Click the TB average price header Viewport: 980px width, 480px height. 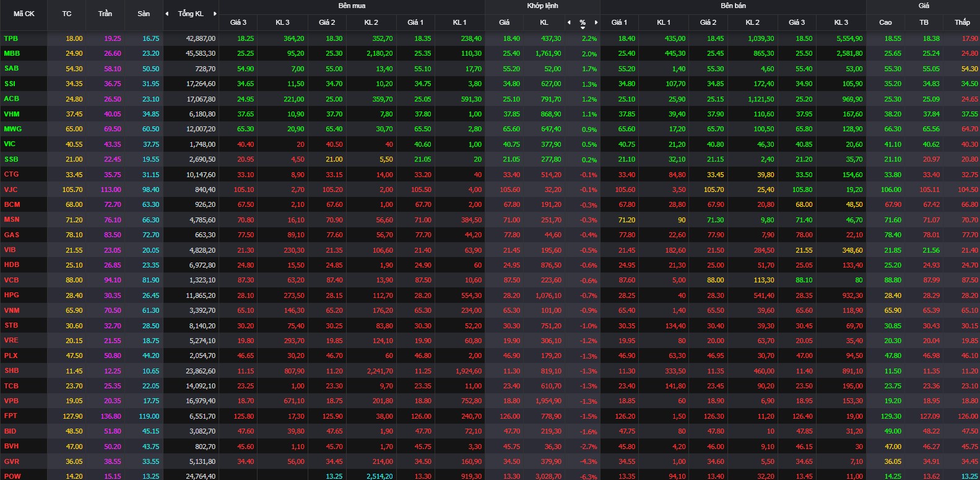[924, 22]
